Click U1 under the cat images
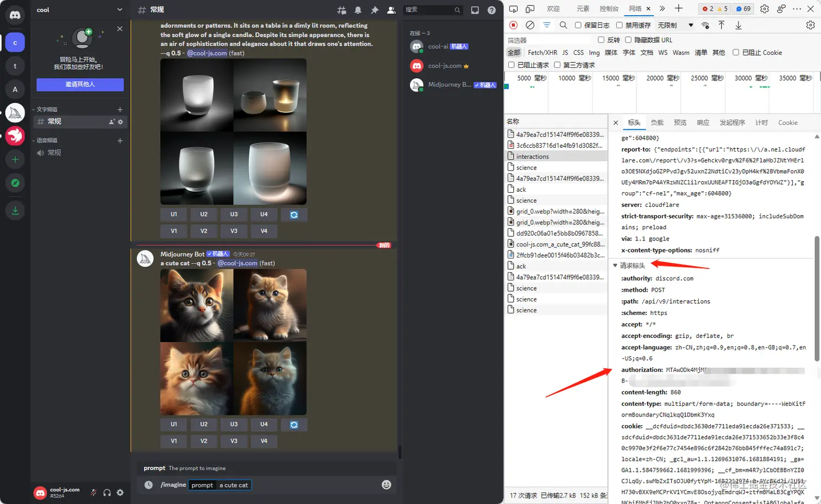 pyautogui.click(x=174, y=425)
